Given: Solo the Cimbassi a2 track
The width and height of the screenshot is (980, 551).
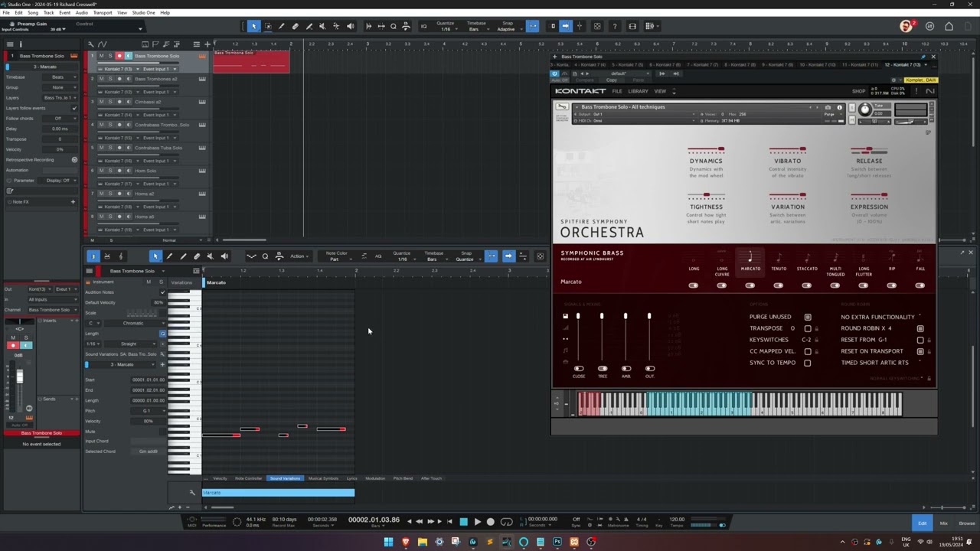Looking at the screenshot, I should (109, 102).
